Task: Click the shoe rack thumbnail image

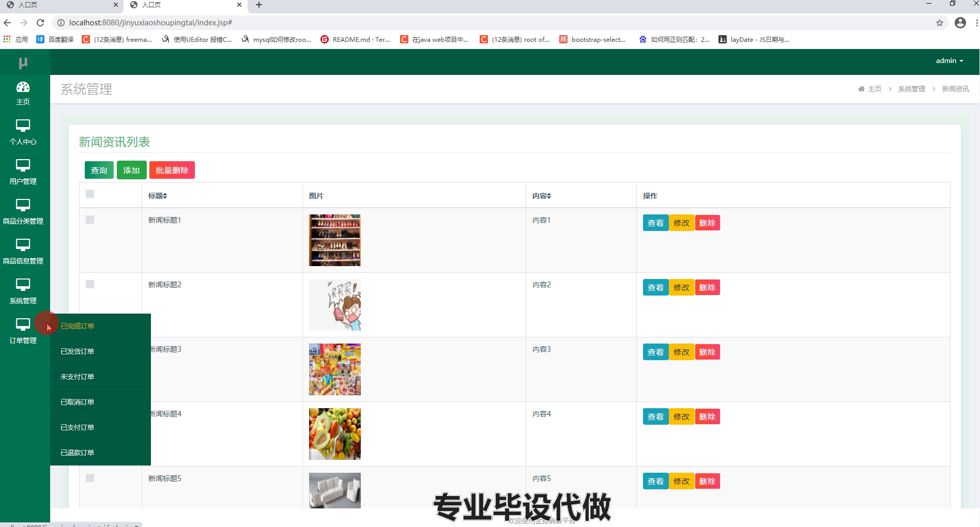Action: point(335,240)
